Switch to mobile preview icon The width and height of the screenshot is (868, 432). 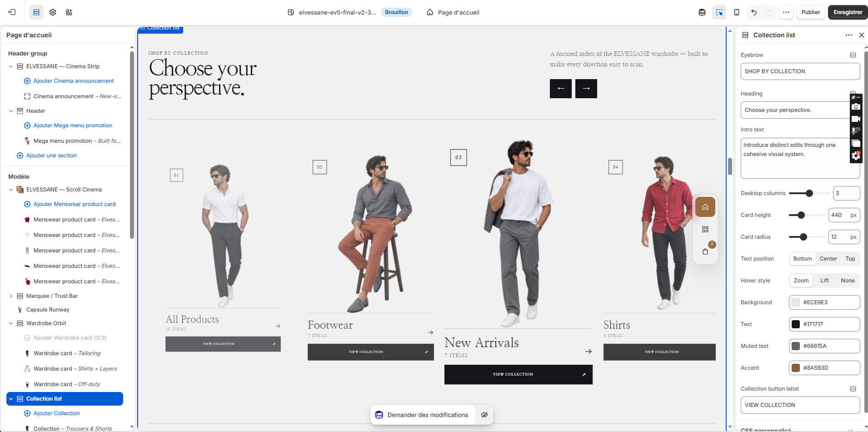(x=737, y=12)
